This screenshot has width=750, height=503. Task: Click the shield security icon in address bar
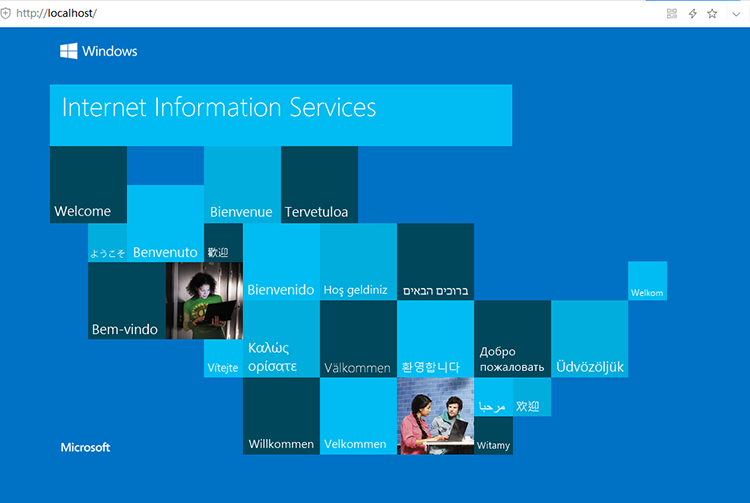click(x=6, y=13)
